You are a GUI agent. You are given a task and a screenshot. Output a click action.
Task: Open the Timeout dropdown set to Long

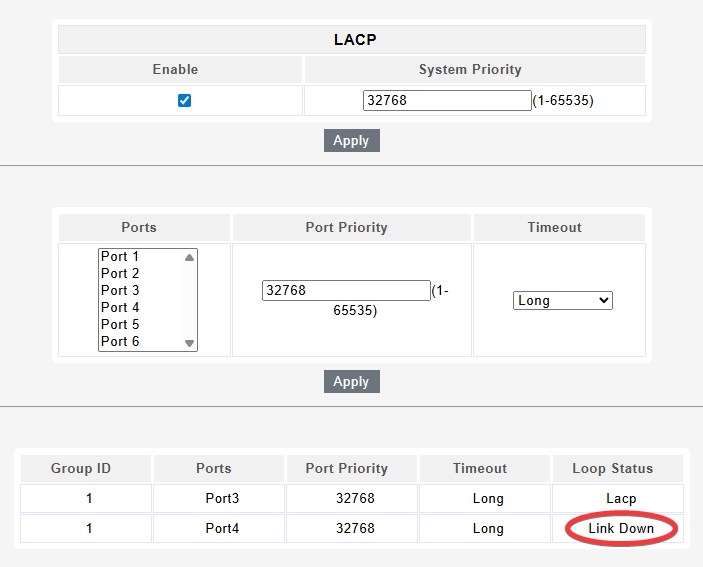click(x=562, y=300)
